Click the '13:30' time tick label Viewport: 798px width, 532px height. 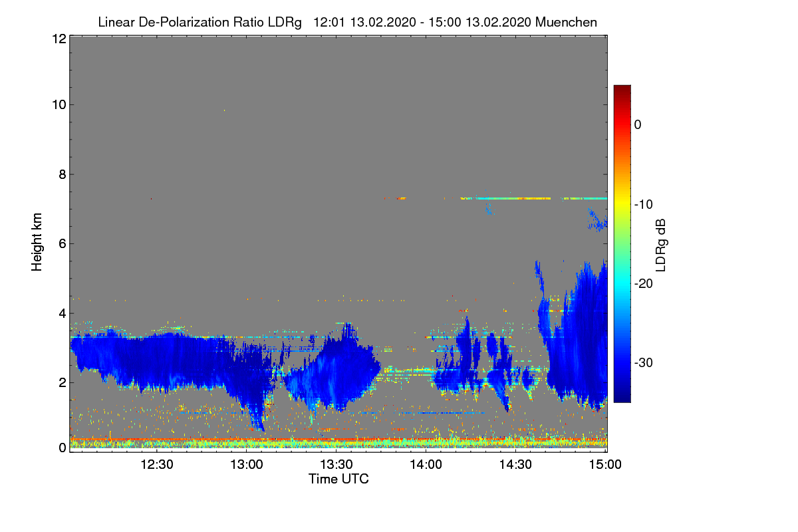point(336,464)
